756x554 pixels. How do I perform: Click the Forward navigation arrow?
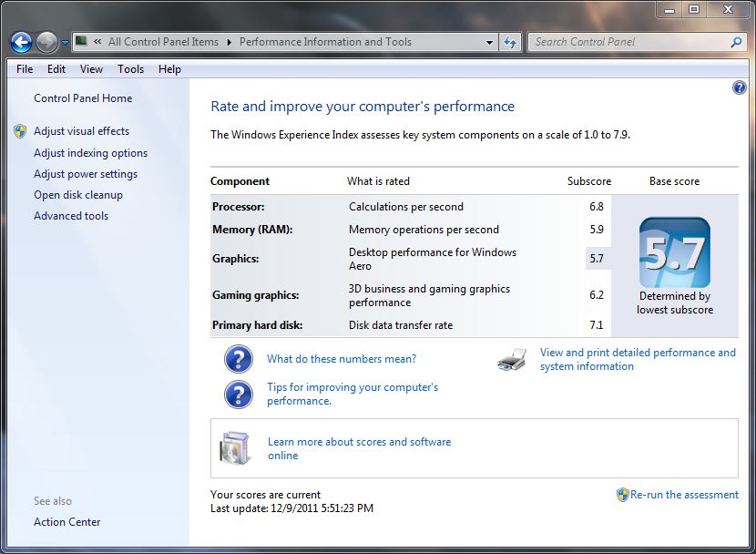46,43
